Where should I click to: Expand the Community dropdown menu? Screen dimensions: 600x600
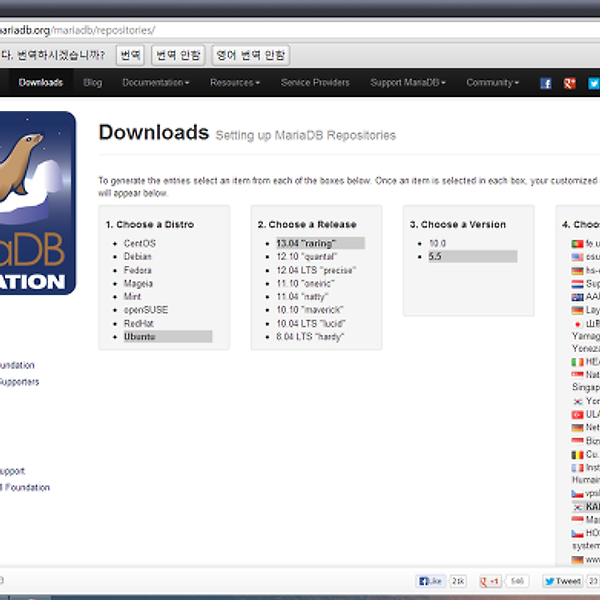492,83
